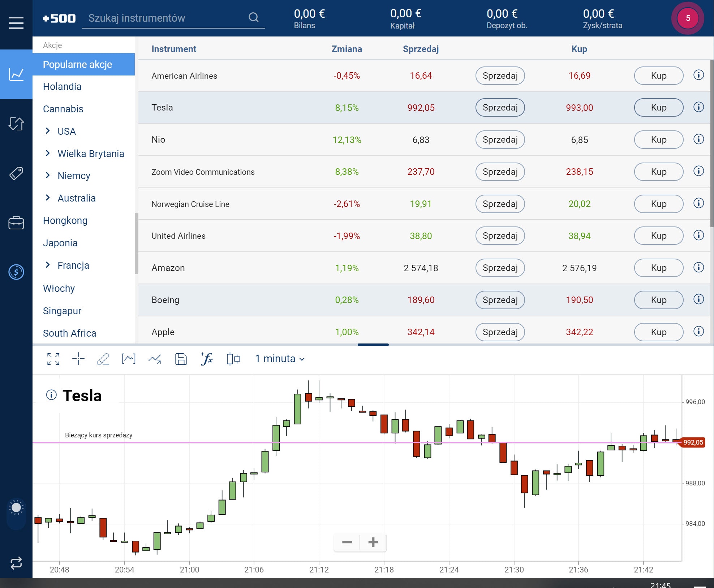This screenshot has height=588, width=714.
Task: Open Tesla chart info icon
Action: click(x=51, y=395)
